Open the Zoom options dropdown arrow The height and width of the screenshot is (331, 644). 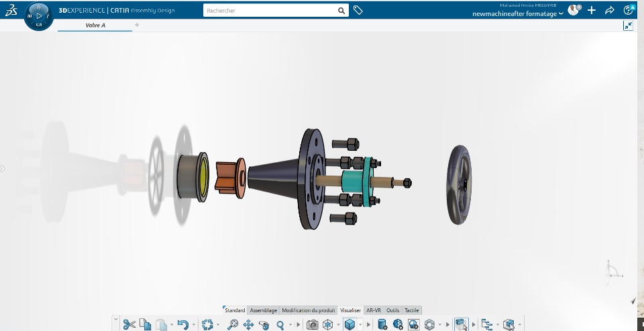point(290,325)
